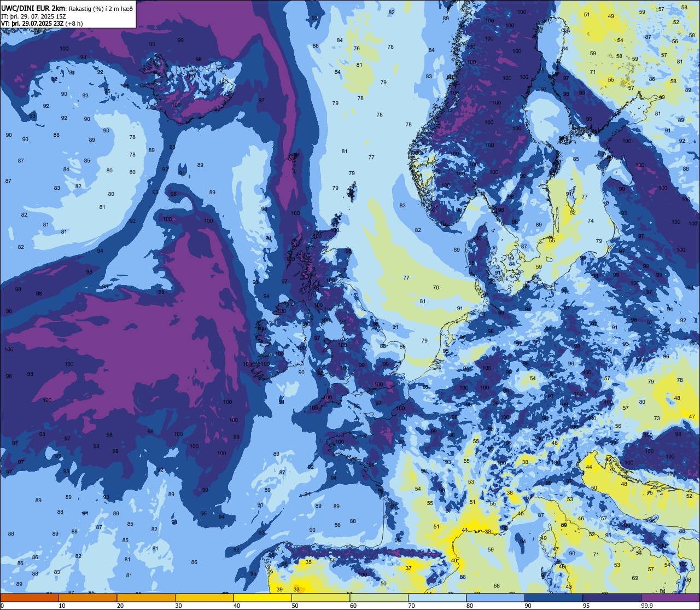Pick the orange 10–20 legend swatch
Screen dimensions: 700x610
click(x=87, y=597)
